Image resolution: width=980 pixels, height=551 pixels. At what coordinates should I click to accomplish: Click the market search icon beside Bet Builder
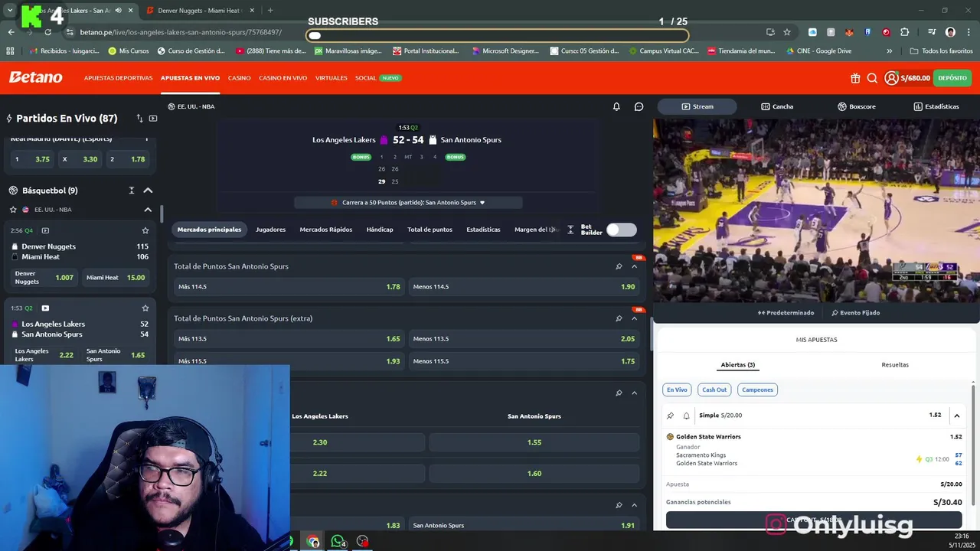[x=570, y=230]
